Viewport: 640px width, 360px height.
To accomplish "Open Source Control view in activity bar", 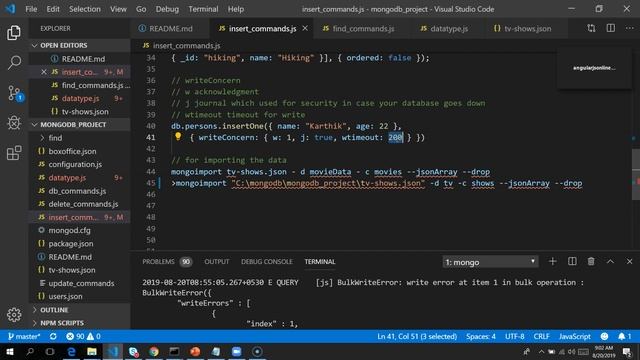I will point(15,93).
